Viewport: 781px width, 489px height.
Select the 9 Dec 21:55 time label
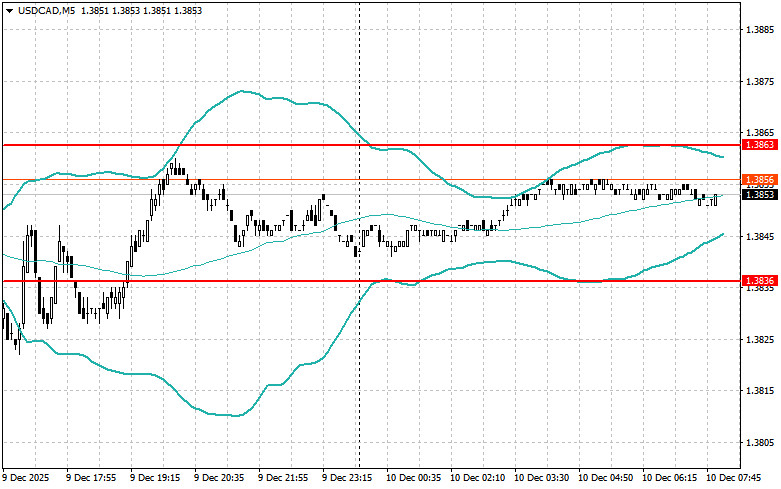283,478
